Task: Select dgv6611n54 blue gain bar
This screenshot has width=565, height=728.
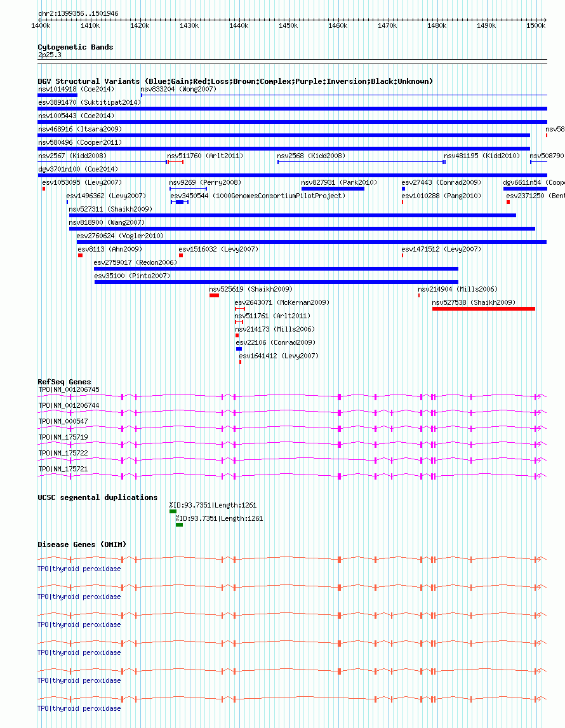Action: coord(525,189)
